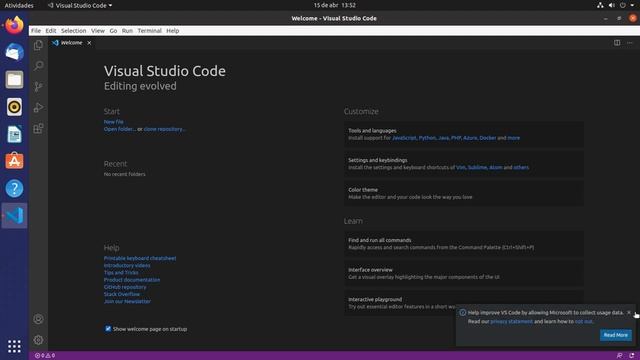Viewport: 640px width, 360px height.
Task: Click Atividades in the top bar
Action: coord(19,5)
